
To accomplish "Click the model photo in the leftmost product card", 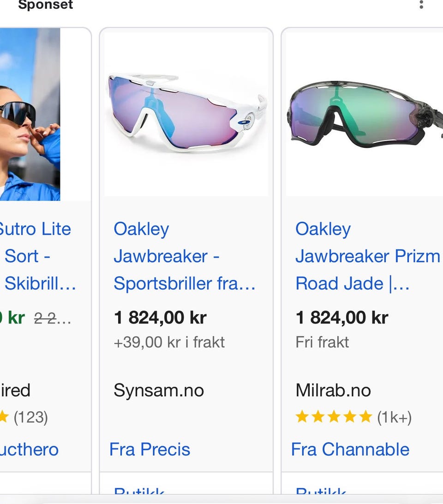I will [x=30, y=111].
